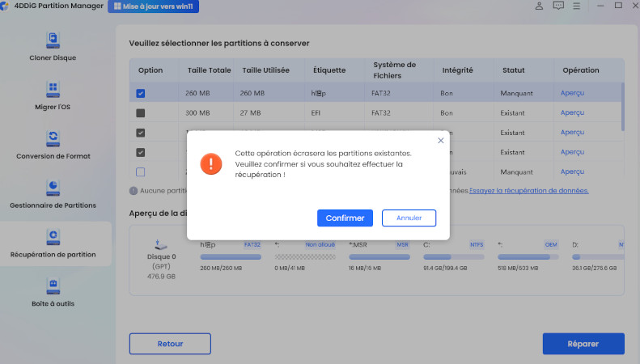Open the feedback message icon
This screenshot has width=640, height=364.
558,6
